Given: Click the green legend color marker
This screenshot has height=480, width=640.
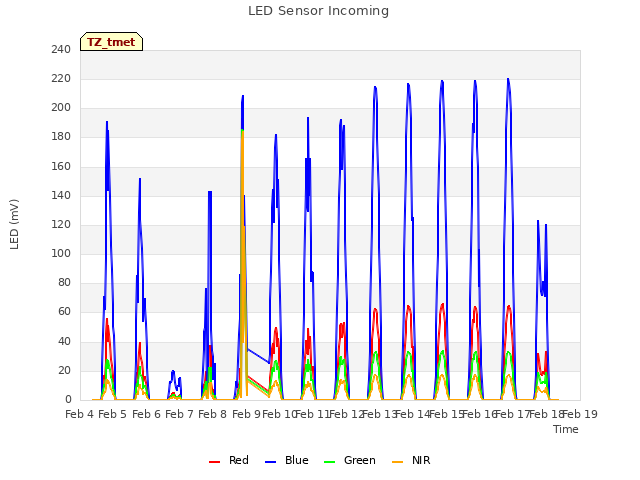Looking at the screenshot, I should 329,462.
